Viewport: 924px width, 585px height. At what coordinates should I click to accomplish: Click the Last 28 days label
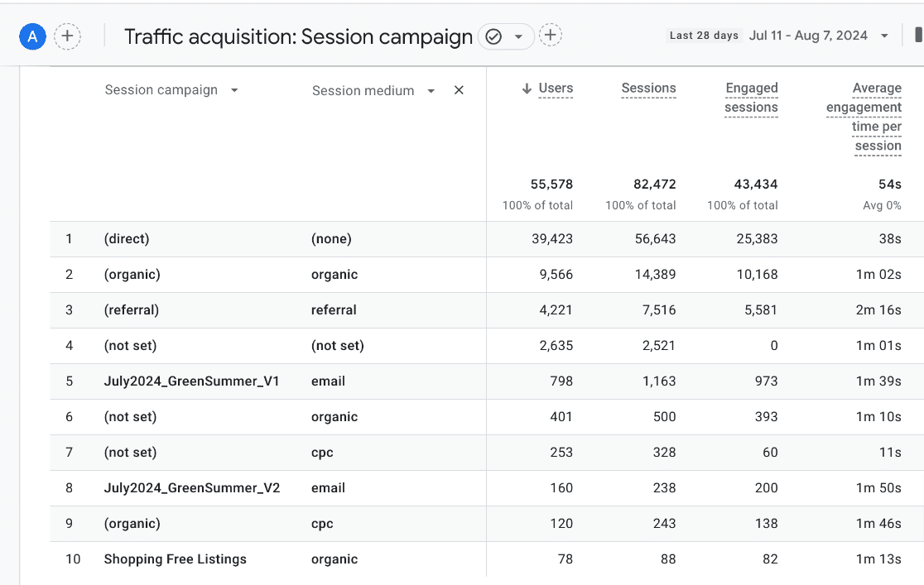pyautogui.click(x=703, y=35)
